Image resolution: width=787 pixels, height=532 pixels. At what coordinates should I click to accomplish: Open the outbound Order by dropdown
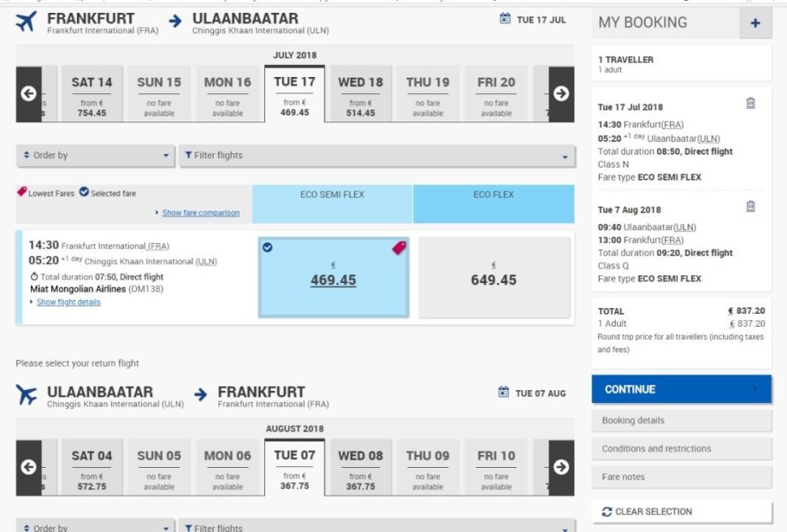[96, 156]
